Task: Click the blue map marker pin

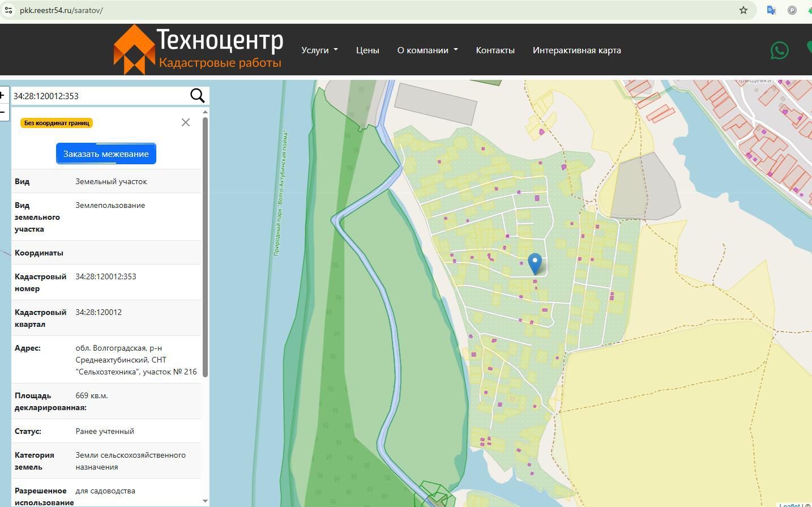Action: [535, 264]
